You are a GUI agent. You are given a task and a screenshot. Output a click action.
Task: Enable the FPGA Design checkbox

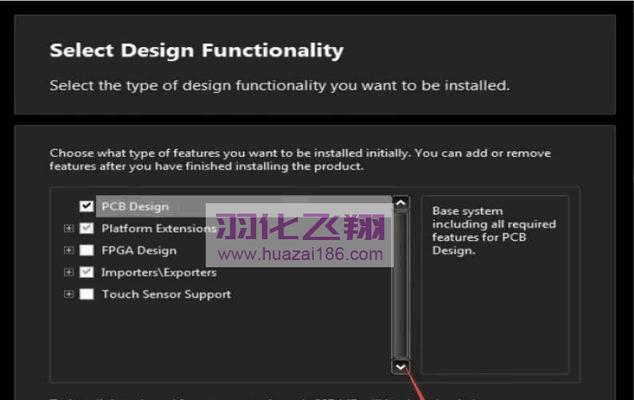point(87,250)
